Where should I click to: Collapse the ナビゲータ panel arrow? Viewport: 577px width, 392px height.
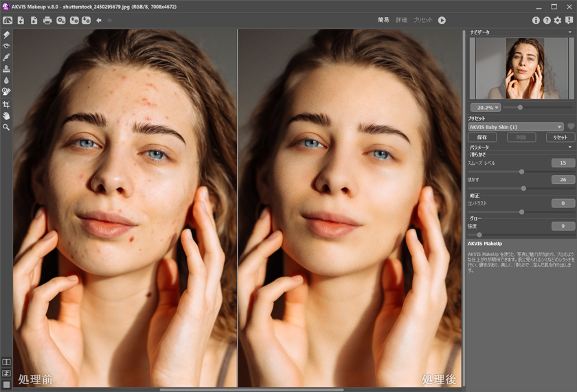pyautogui.click(x=570, y=32)
